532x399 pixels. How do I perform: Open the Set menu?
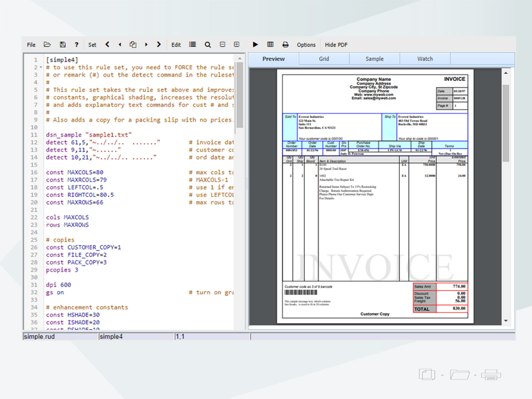(92, 45)
